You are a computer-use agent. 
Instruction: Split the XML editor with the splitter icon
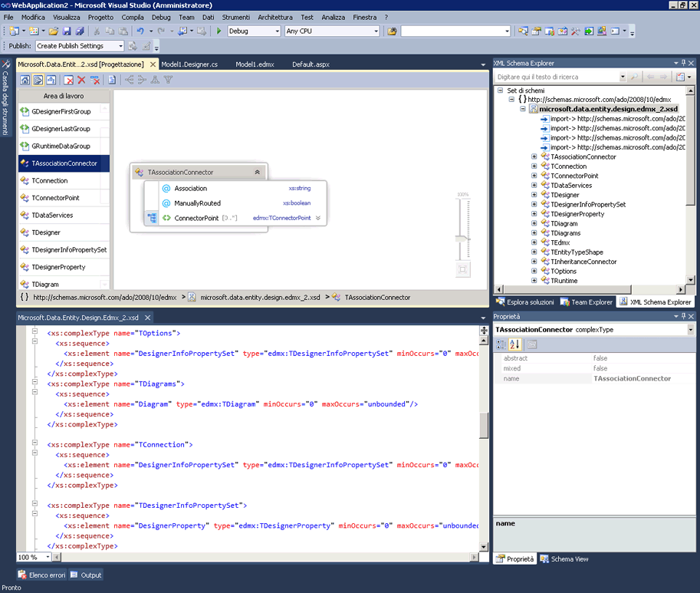[484, 331]
